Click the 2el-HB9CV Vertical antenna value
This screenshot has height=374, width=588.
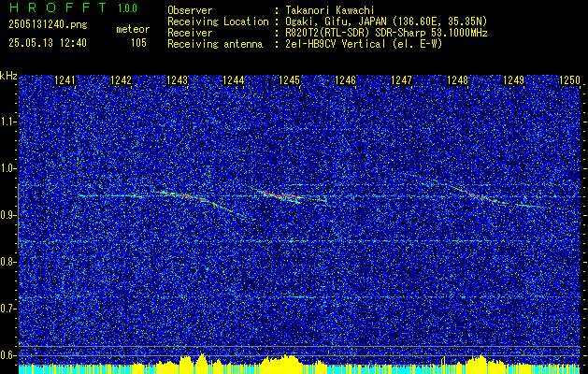click(x=364, y=44)
